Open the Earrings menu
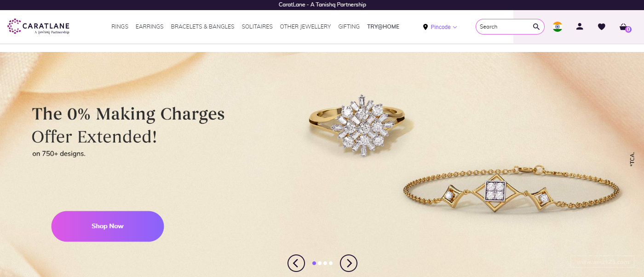This screenshot has height=277, width=644. click(149, 27)
